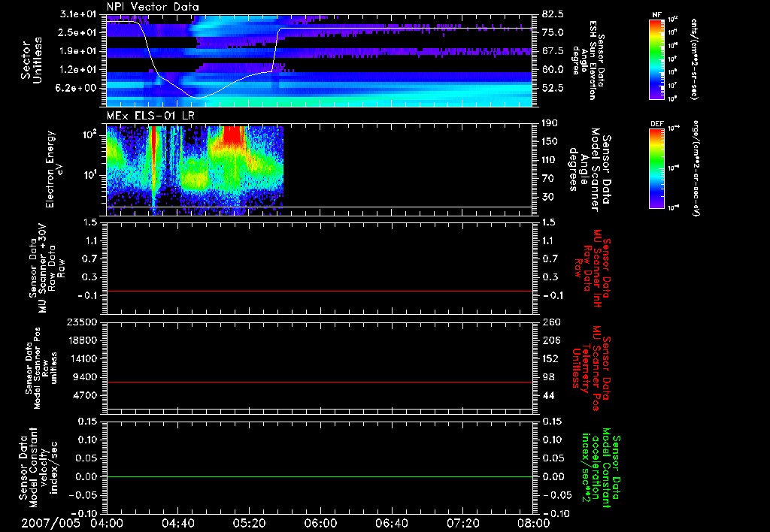Click the 52.5 sun elevation tick
770x532 pixels.
(x=553, y=88)
